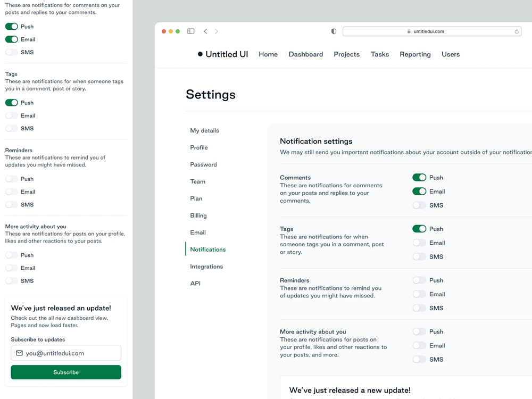
Task: Open the Dashboard nav item
Action: pyautogui.click(x=306, y=54)
